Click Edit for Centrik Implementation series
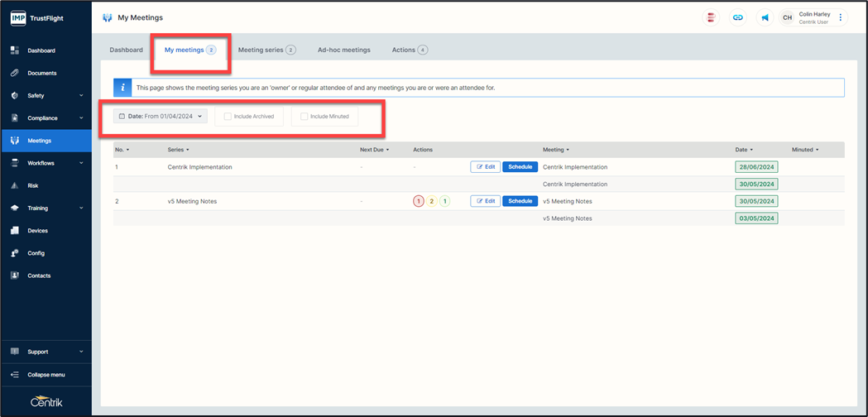The height and width of the screenshot is (417, 868). point(485,167)
